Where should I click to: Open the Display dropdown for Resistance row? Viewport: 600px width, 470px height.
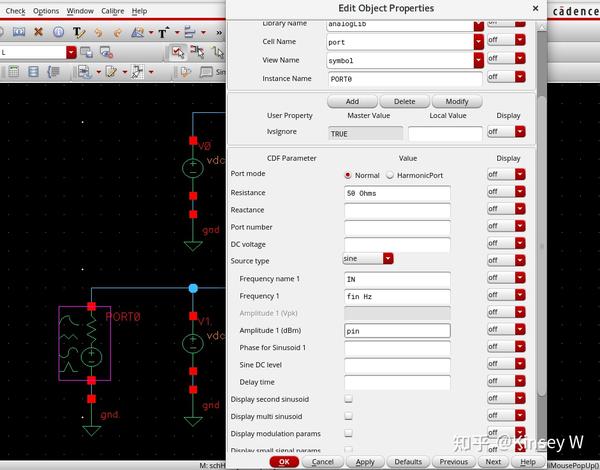(506, 191)
